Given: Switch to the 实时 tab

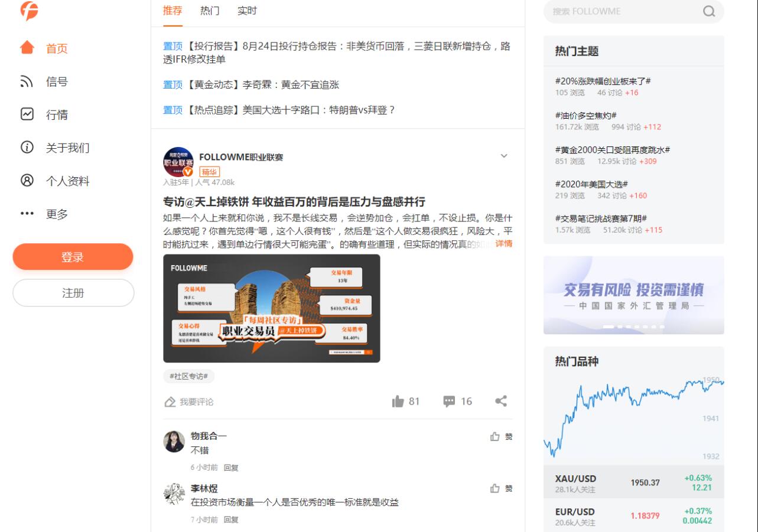Looking at the screenshot, I should coord(247,11).
